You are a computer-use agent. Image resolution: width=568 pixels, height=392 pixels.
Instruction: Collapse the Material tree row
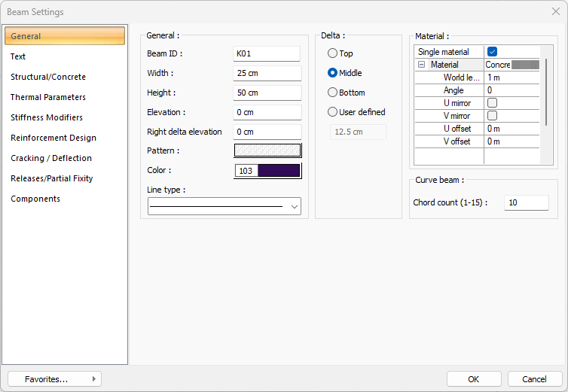coord(421,65)
